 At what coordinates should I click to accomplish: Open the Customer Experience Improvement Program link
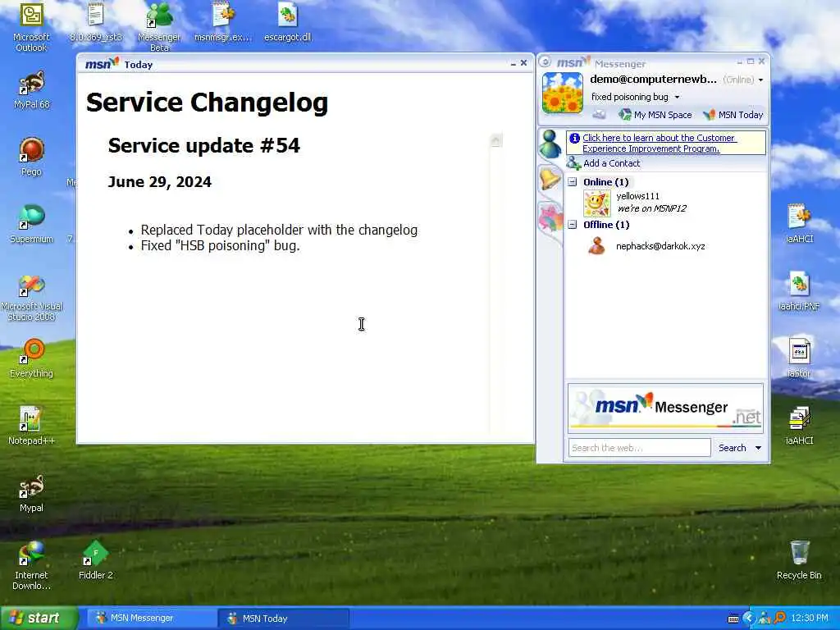pyautogui.click(x=660, y=143)
